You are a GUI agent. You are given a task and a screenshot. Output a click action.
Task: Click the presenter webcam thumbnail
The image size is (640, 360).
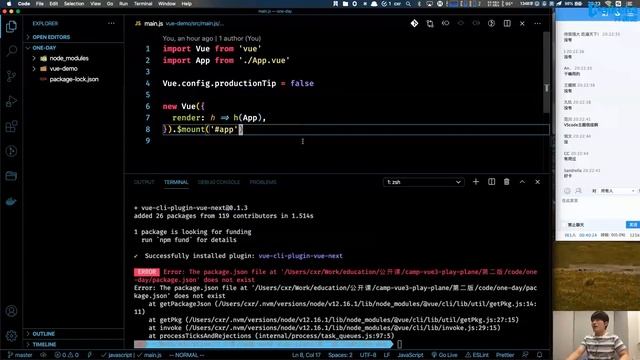(x=596, y=336)
